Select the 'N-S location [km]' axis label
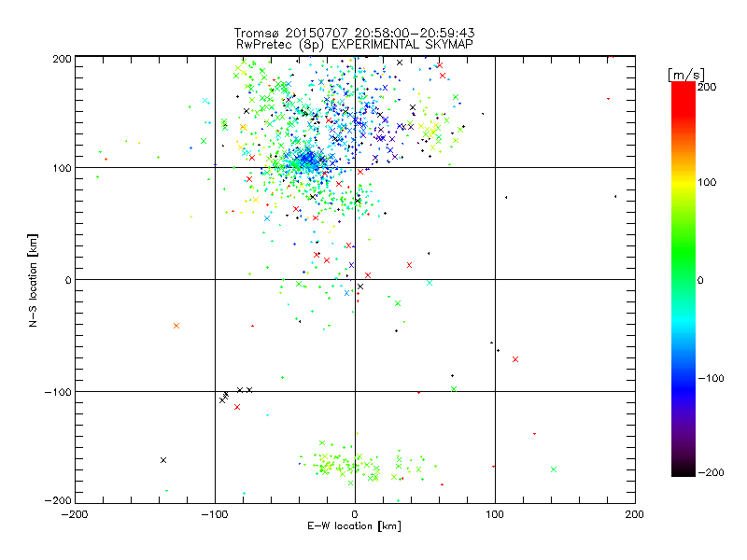Viewport: 747px width, 560px height. point(33,281)
